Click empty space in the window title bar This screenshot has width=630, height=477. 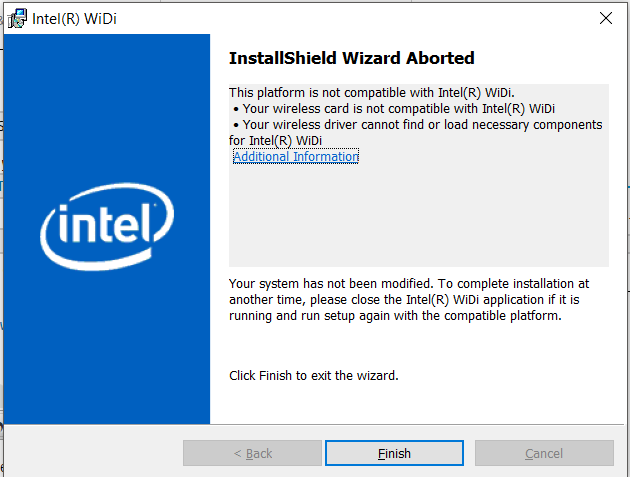[350, 18]
